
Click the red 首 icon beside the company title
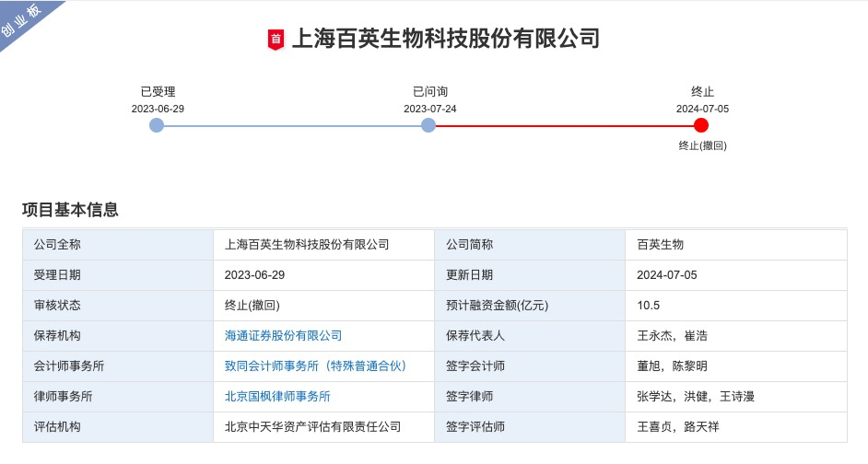[276, 39]
